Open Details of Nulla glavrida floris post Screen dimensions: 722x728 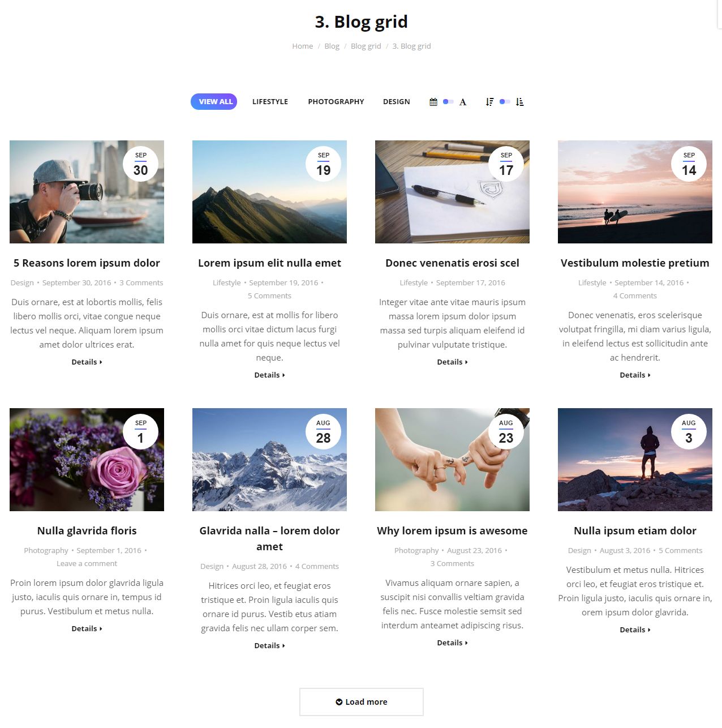[87, 628]
